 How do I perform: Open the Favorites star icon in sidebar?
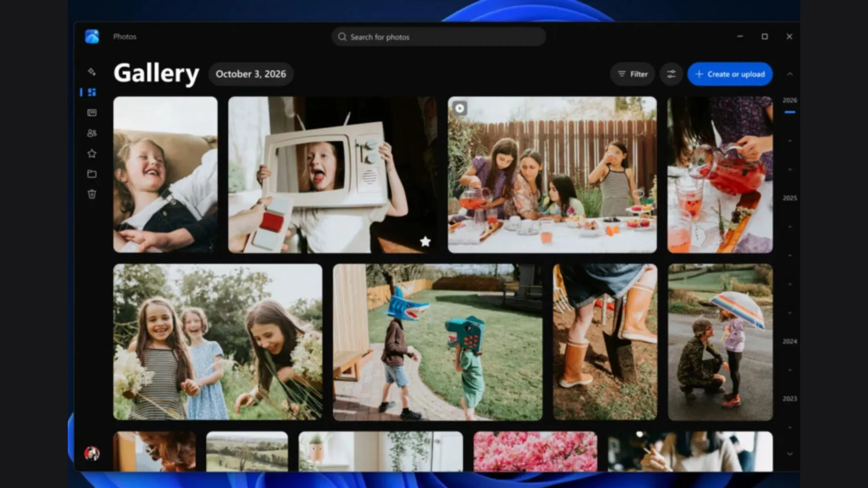92,154
